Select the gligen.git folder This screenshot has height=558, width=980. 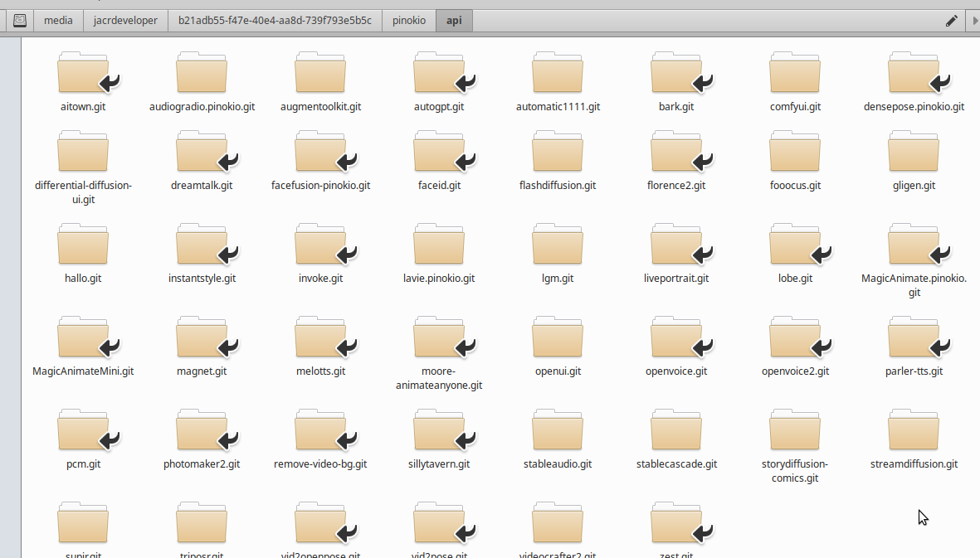[x=914, y=153]
